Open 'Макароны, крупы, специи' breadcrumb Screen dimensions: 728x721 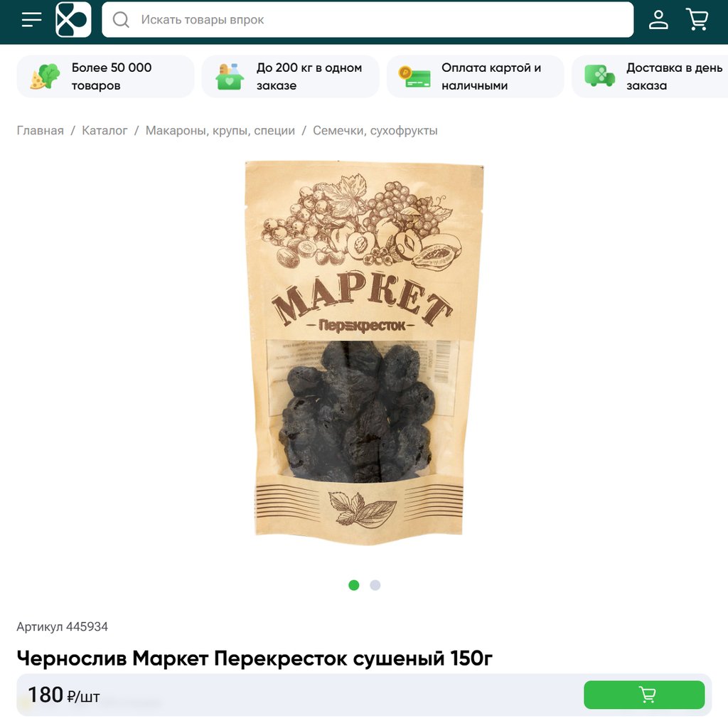click(x=220, y=130)
